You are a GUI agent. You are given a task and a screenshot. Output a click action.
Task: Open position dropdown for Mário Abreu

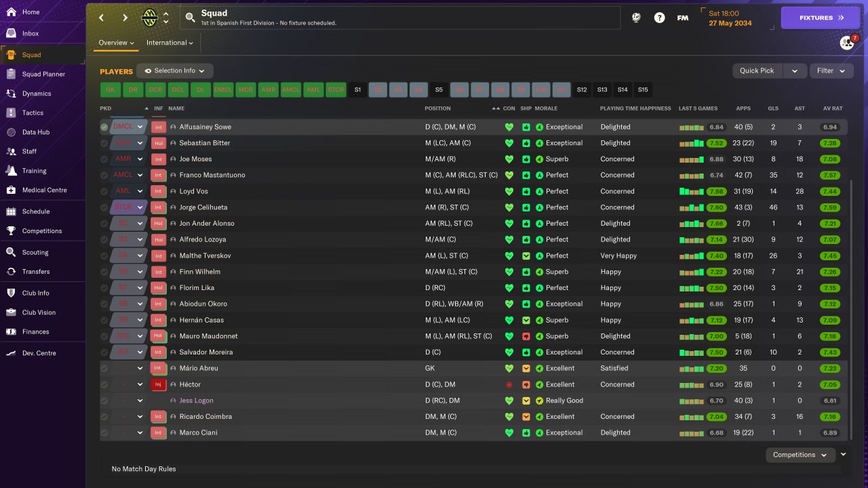coord(140,368)
